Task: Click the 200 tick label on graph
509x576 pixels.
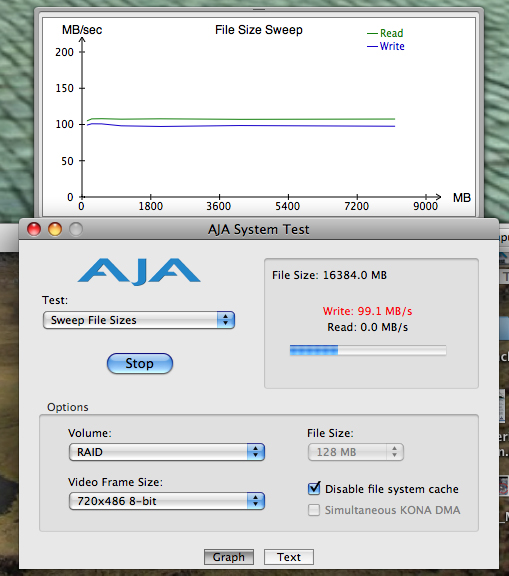Action: (64, 52)
